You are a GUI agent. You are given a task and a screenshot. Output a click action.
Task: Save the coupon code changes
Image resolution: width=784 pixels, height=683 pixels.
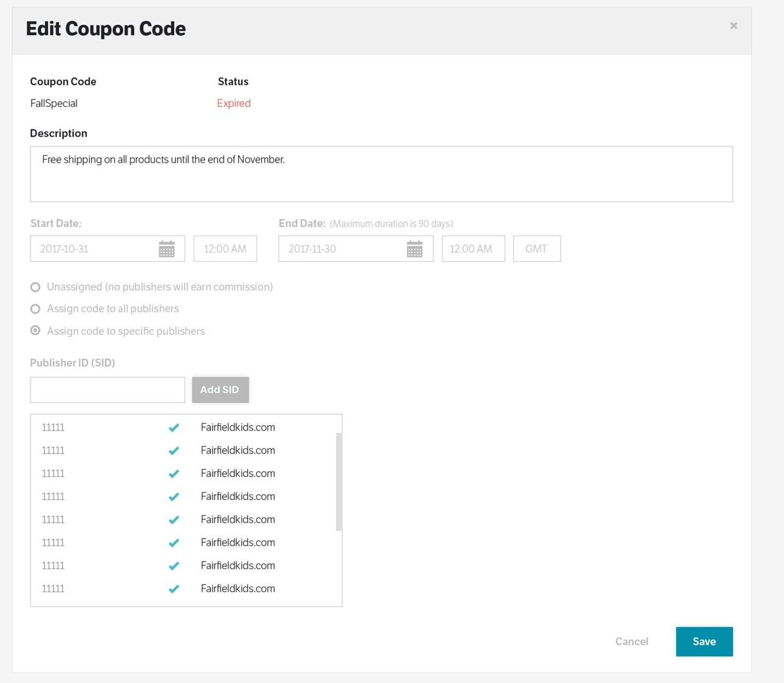point(704,642)
